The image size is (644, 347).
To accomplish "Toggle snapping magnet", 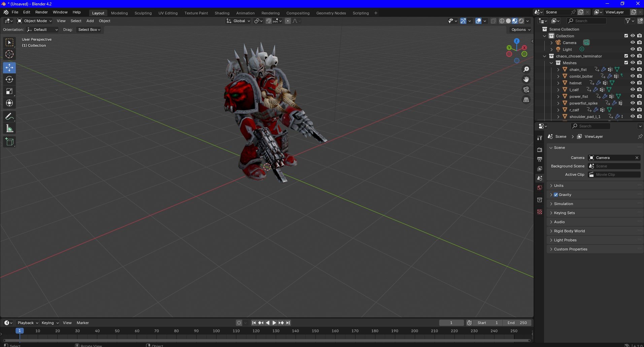I will click(268, 21).
